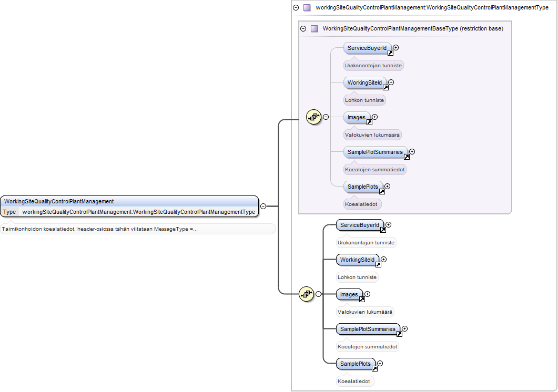Click the purple icon beside workingSiteQualityControlPlantManagementType header
The image size is (558, 392).
pos(307,7)
